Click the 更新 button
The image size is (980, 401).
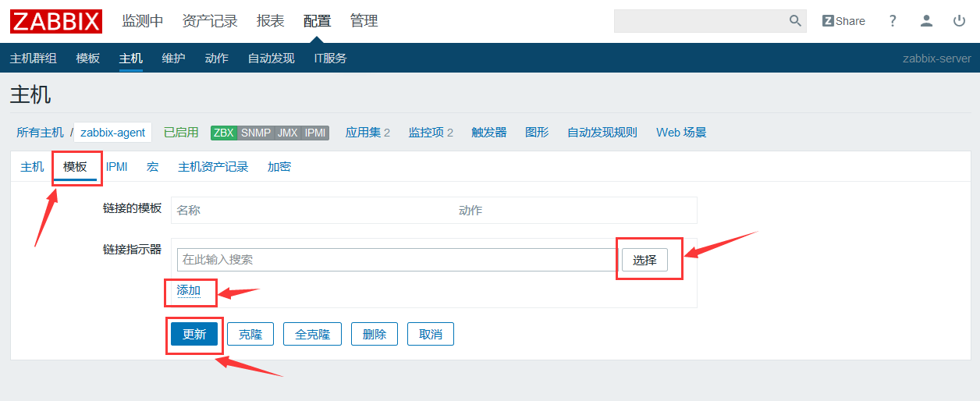point(194,335)
